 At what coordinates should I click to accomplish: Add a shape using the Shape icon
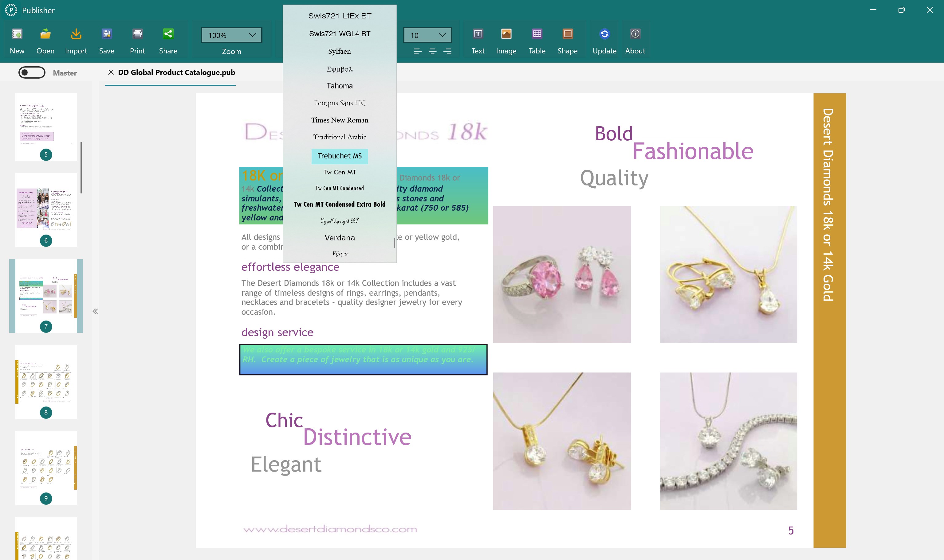pyautogui.click(x=568, y=40)
